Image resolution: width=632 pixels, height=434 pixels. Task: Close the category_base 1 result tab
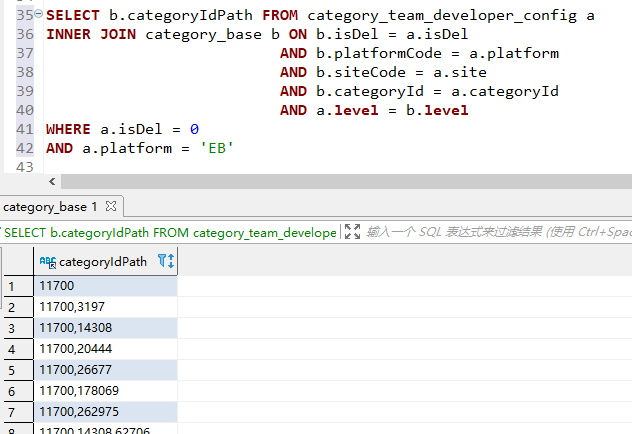click(111, 206)
